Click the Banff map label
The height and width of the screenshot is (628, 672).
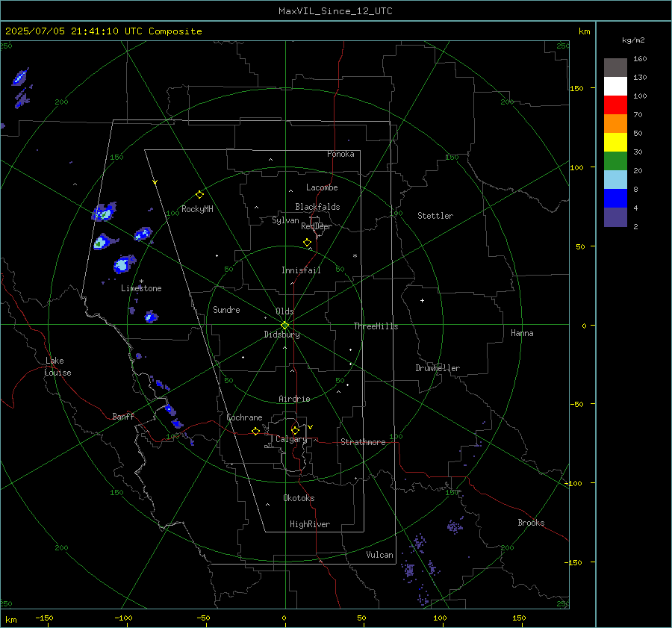click(123, 416)
